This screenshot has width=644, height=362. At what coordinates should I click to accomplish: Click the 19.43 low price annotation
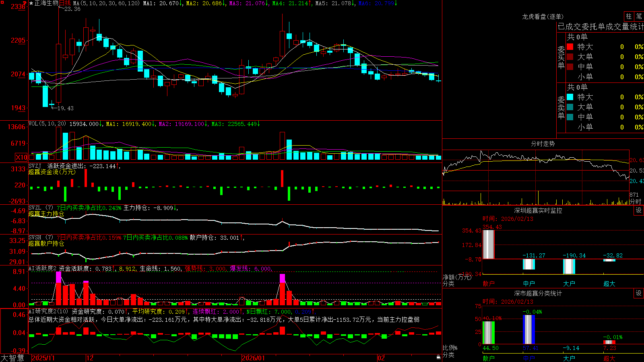pos(66,108)
